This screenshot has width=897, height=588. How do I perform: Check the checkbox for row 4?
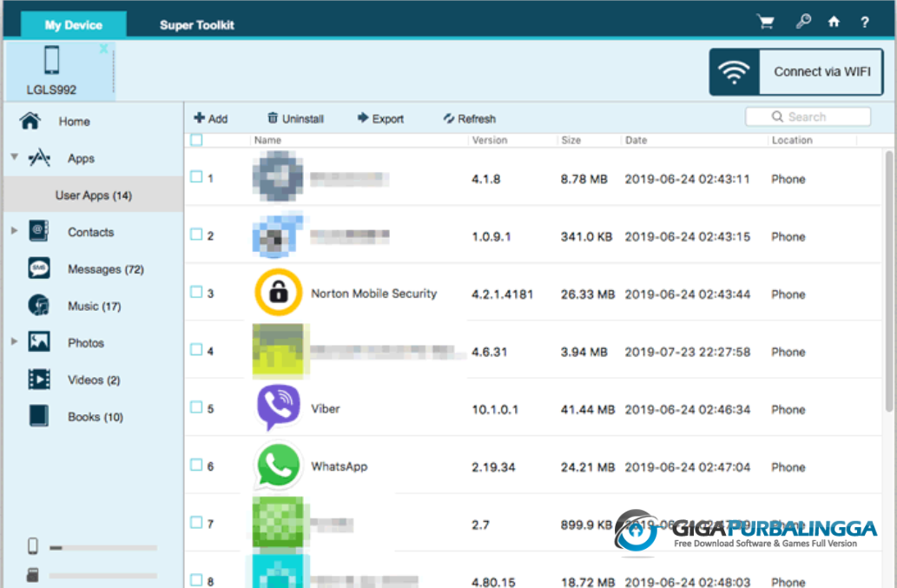196,349
